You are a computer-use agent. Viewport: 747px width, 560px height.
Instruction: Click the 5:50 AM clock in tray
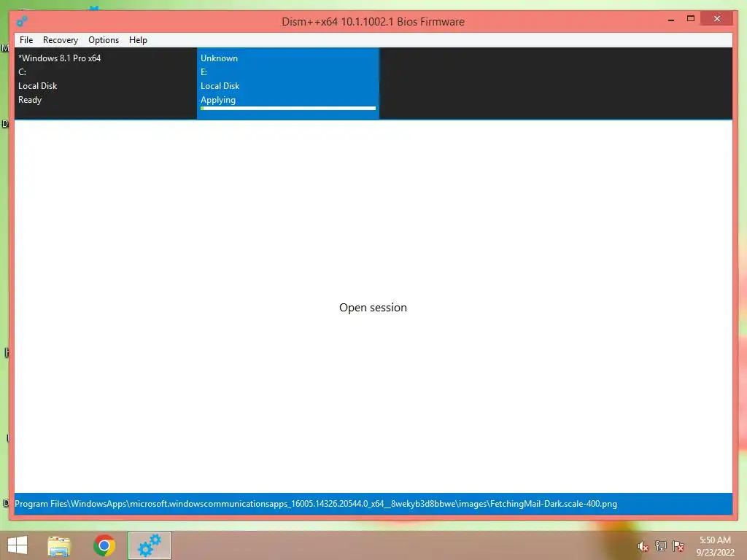[715, 540]
